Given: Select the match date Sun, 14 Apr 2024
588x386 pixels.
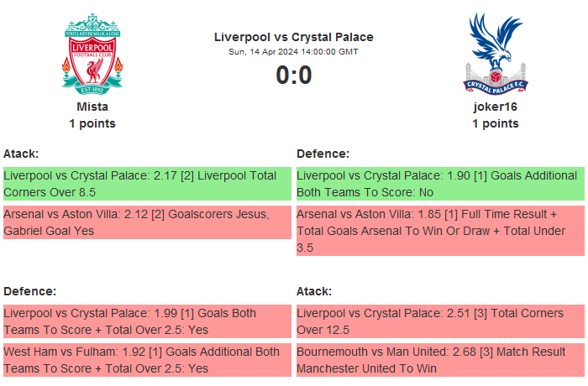Looking at the screenshot, I should pyautogui.click(x=293, y=52).
